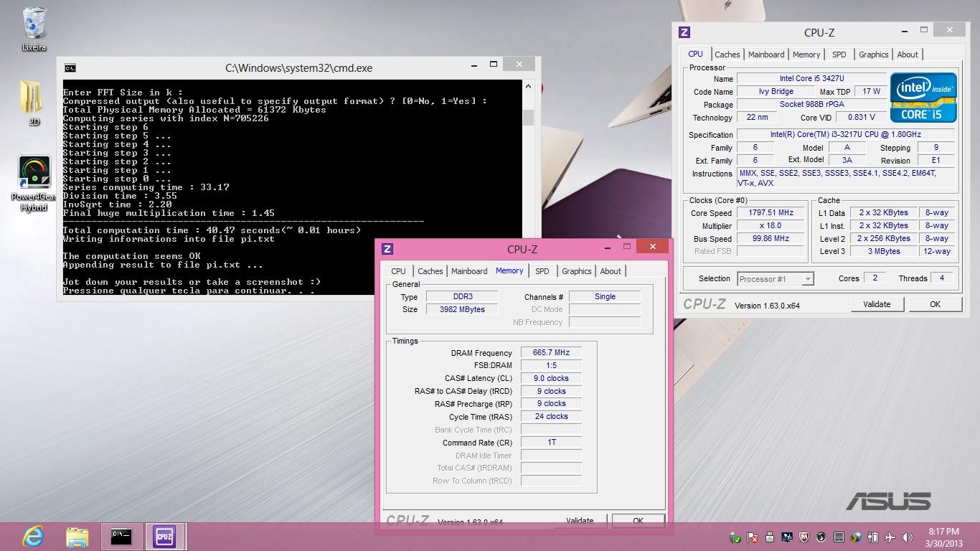Viewport: 980px width, 551px height.
Task: Switch to SPD tab in pink CPU-Z window
Action: tap(542, 271)
